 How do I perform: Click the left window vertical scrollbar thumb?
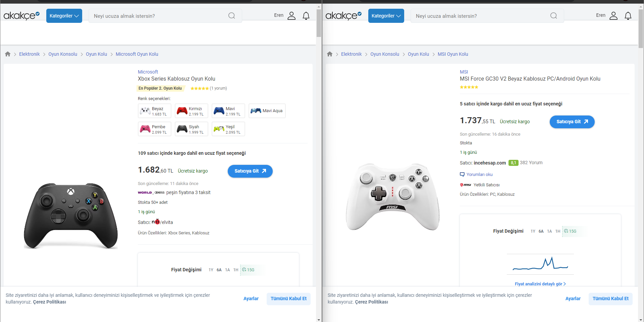319,24
